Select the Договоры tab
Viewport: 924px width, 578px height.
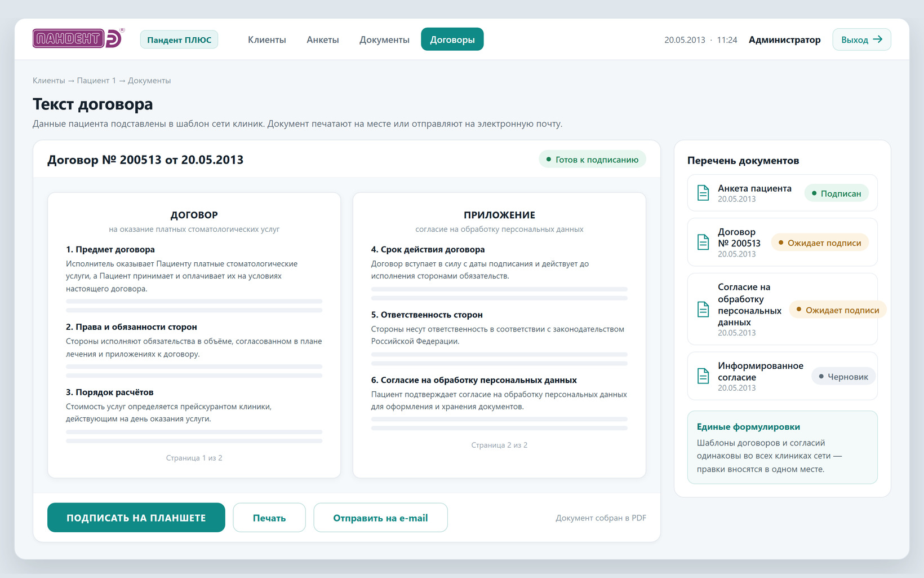(452, 39)
